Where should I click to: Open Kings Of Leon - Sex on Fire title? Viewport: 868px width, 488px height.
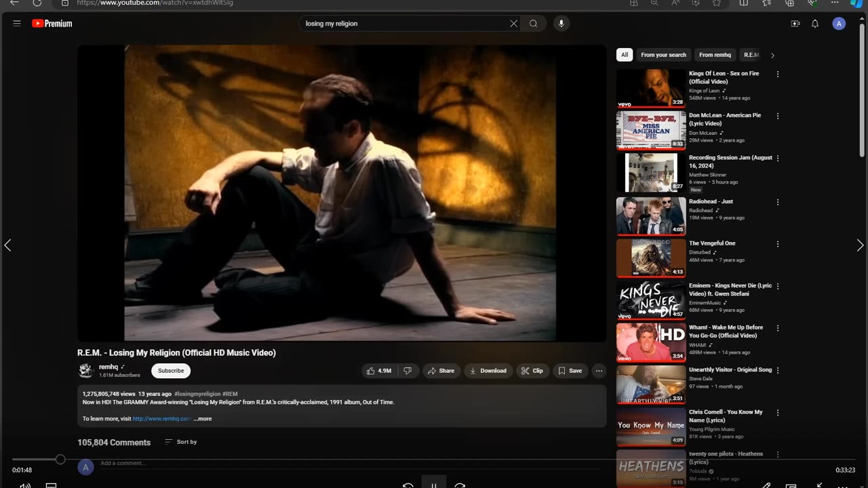coord(724,77)
